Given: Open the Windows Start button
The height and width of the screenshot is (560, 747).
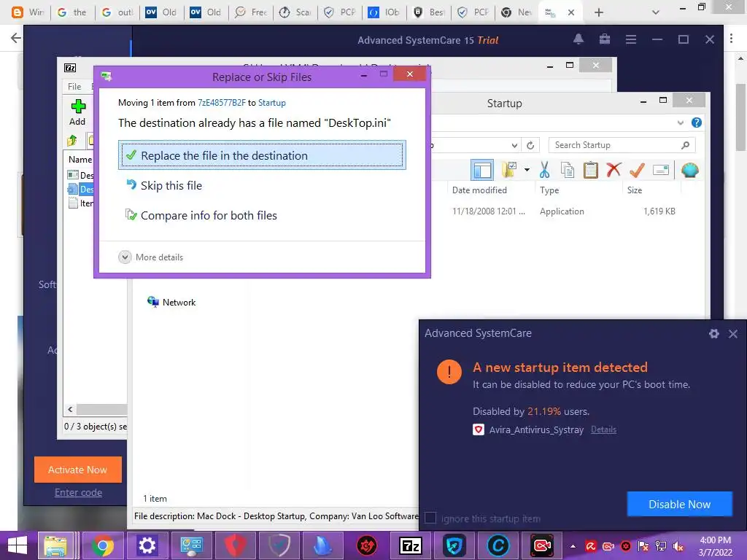Looking at the screenshot, I should 18,545.
